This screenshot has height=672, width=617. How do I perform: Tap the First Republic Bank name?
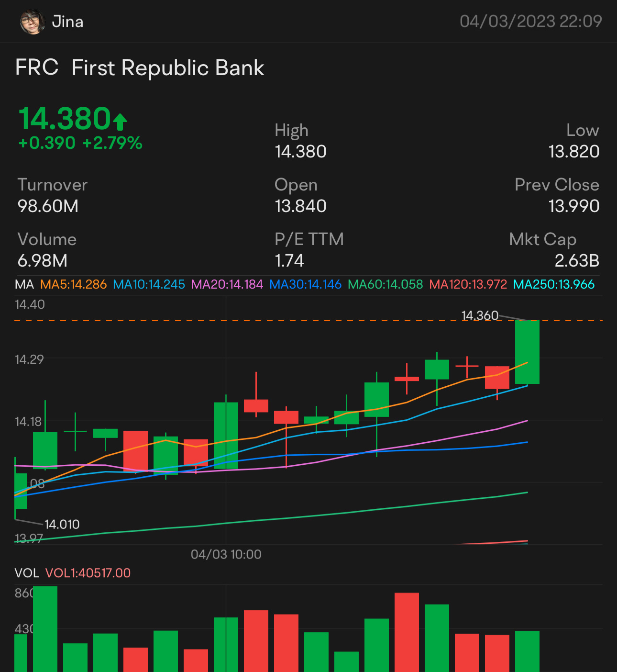168,68
